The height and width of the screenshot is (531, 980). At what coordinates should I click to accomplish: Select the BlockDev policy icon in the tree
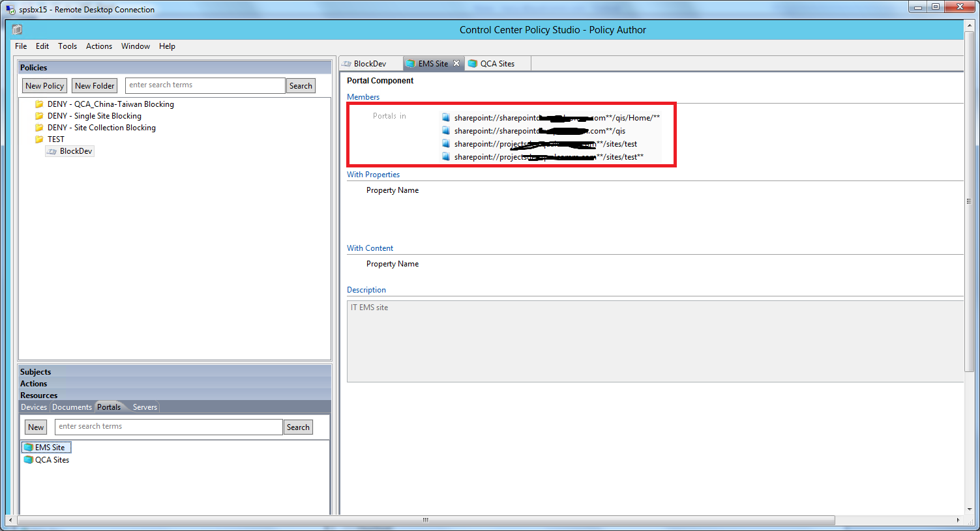[52, 151]
